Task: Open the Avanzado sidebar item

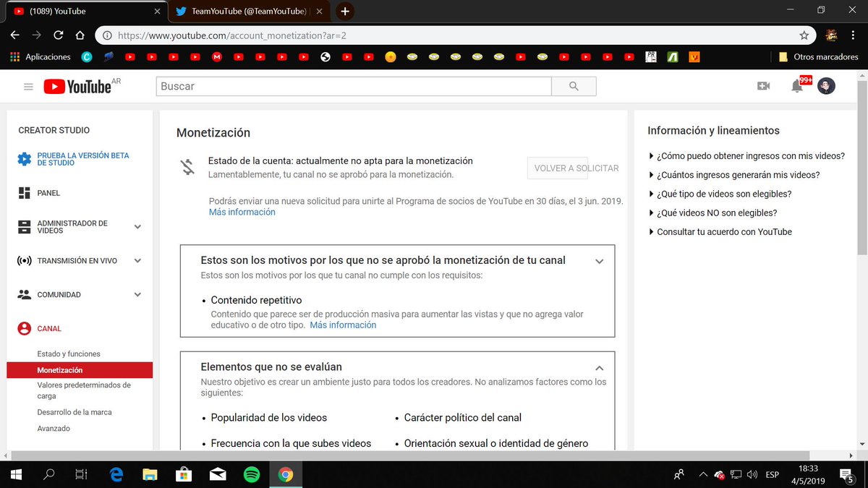Action: pos(54,429)
